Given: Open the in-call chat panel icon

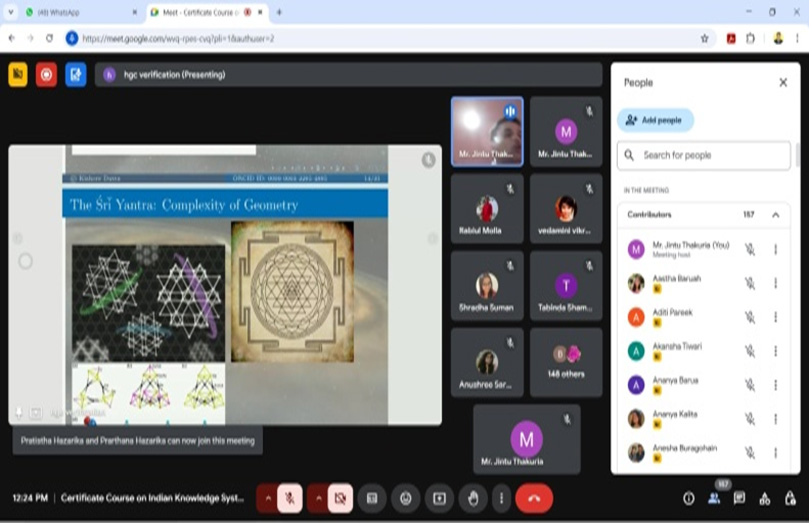Looking at the screenshot, I should point(739,498).
